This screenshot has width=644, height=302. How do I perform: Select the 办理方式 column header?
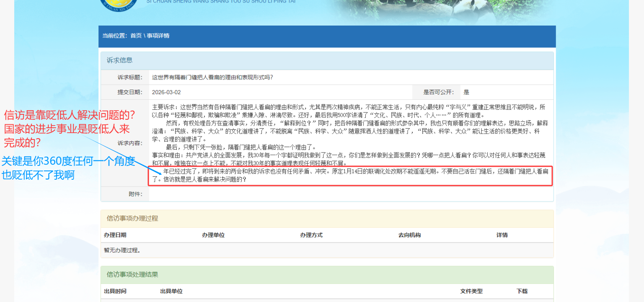point(311,235)
